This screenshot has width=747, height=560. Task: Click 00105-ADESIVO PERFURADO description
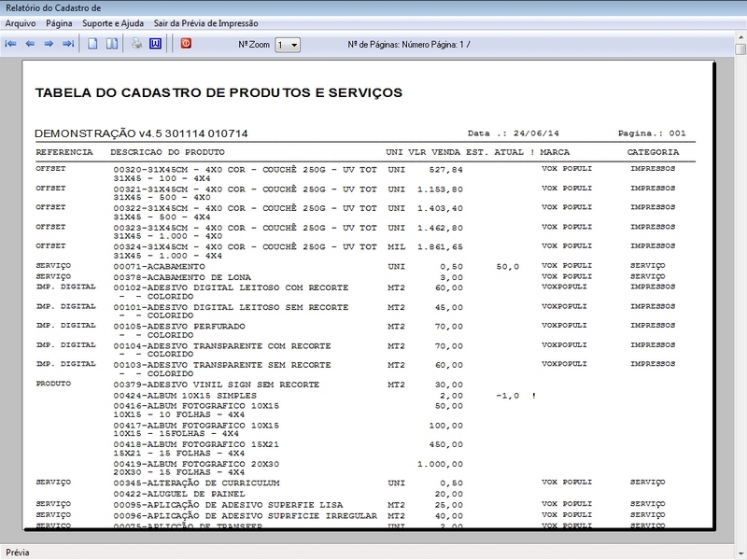(179, 326)
